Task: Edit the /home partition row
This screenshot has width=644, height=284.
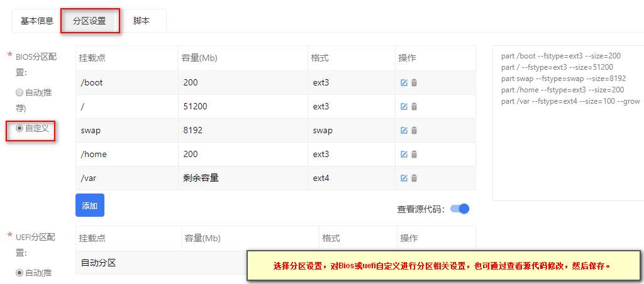Action: point(404,154)
